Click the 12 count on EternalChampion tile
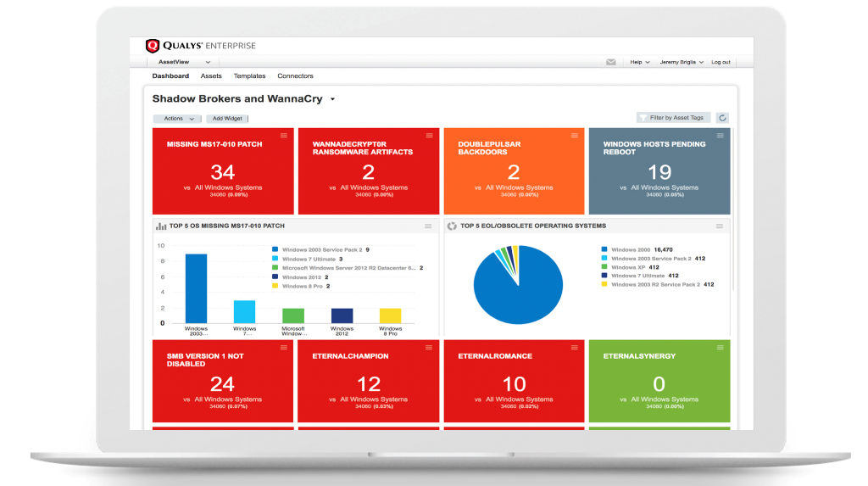868x486 pixels. coord(368,384)
